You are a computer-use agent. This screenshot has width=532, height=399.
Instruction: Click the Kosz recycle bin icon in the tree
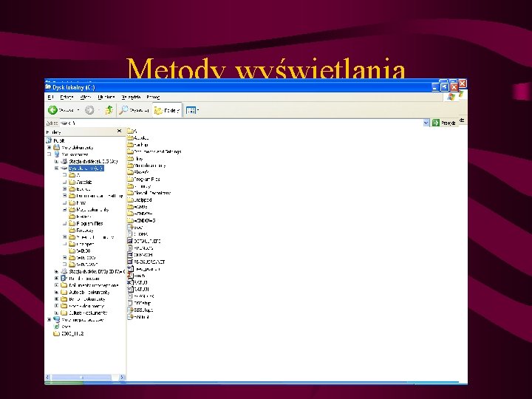pyautogui.click(x=57, y=327)
